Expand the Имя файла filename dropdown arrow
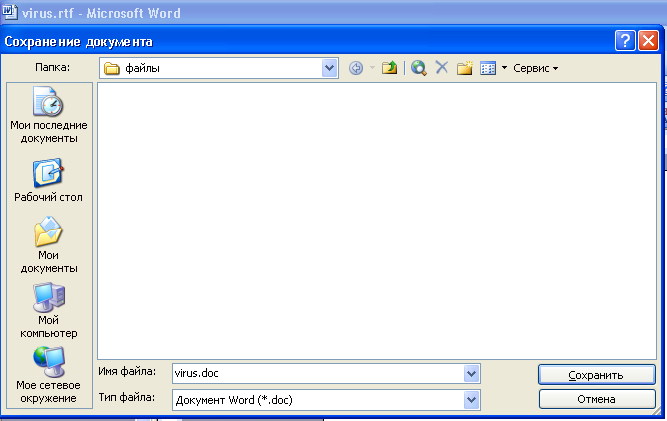This screenshot has height=421, width=667. [471, 374]
